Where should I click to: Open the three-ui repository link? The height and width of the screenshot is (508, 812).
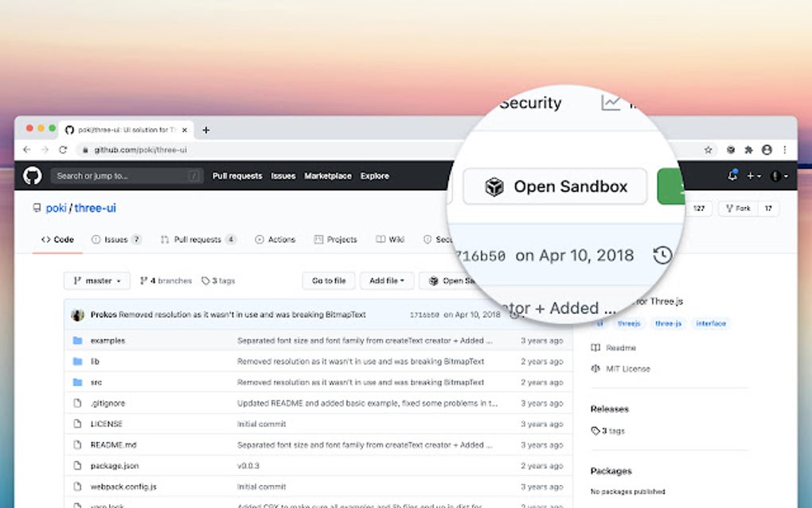tap(96, 208)
